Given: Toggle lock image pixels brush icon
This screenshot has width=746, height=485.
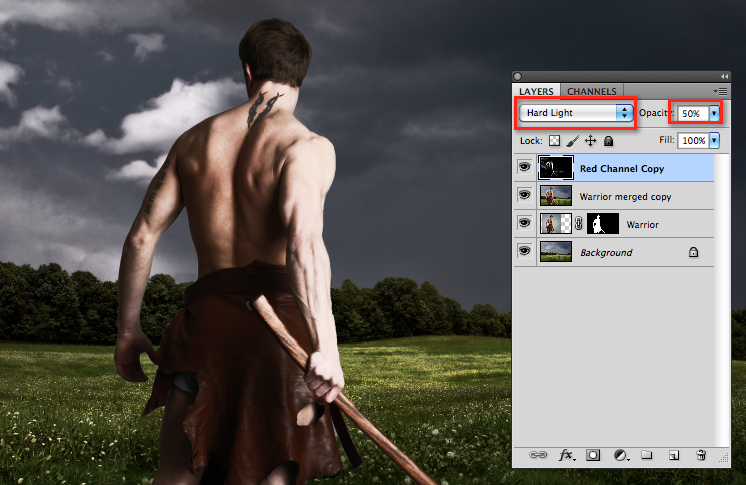Looking at the screenshot, I should (572, 140).
